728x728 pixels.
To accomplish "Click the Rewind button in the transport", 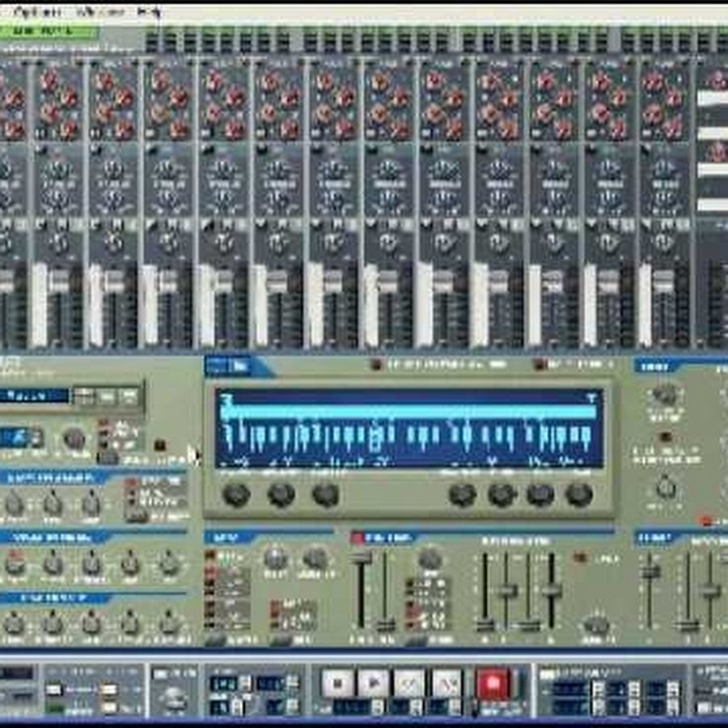I will (409, 684).
